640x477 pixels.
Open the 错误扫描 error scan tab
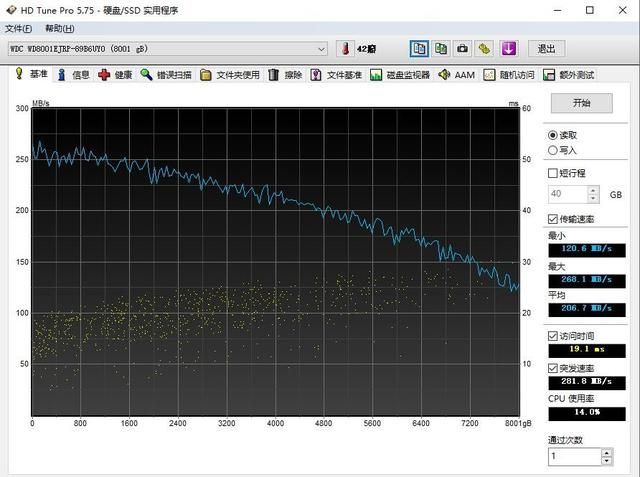[x=166, y=75]
